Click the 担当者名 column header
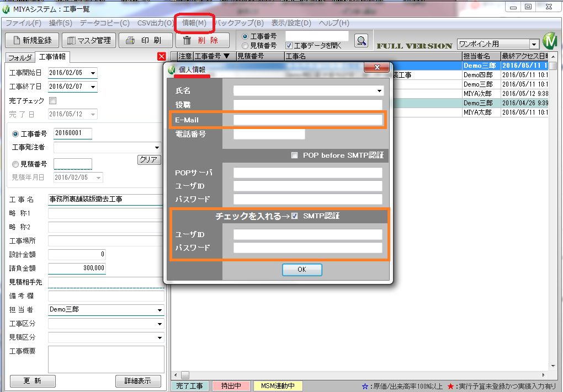The width and height of the screenshot is (563, 392). (x=481, y=56)
